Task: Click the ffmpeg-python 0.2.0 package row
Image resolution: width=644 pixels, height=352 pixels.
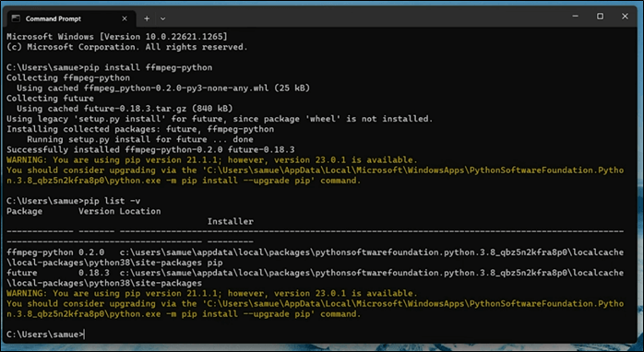Action: 315,257
